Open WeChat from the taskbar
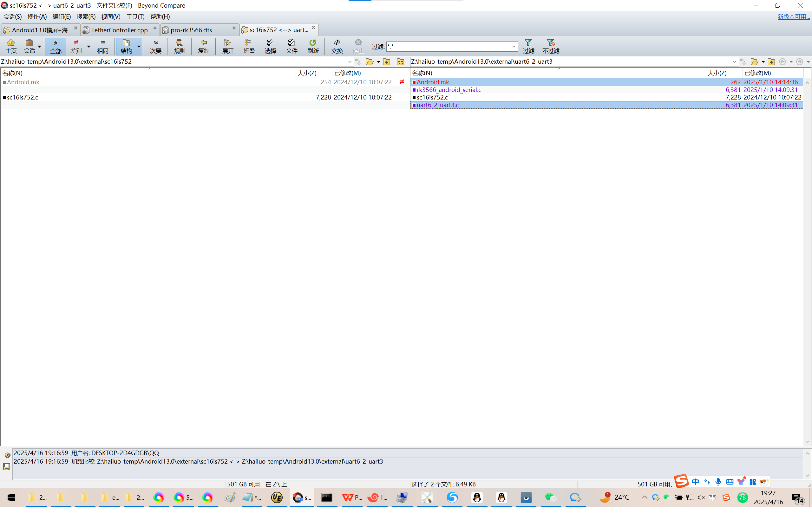 point(550,497)
